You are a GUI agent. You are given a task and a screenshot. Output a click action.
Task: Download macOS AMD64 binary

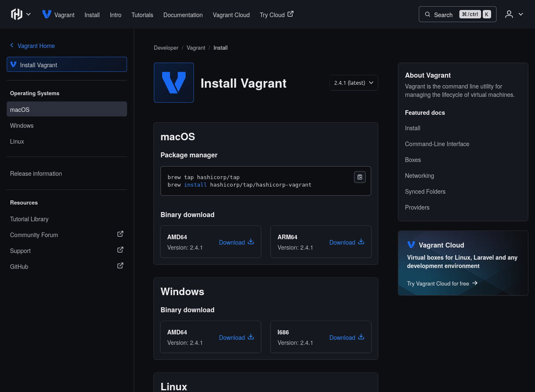pos(236,242)
